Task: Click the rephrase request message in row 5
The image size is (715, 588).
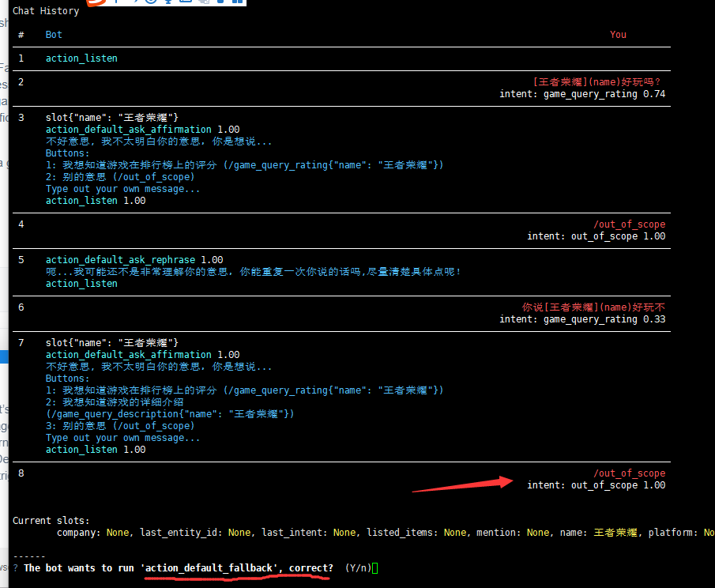Action: pyautogui.click(x=254, y=272)
